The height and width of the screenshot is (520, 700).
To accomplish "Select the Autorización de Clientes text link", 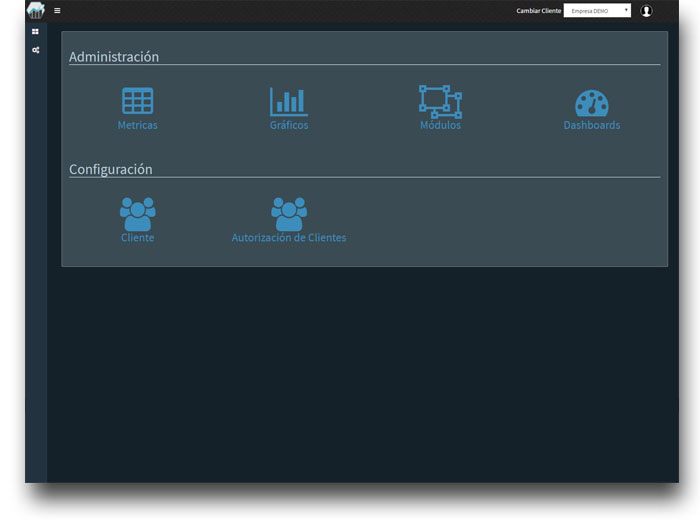I will [x=289, y=238].
